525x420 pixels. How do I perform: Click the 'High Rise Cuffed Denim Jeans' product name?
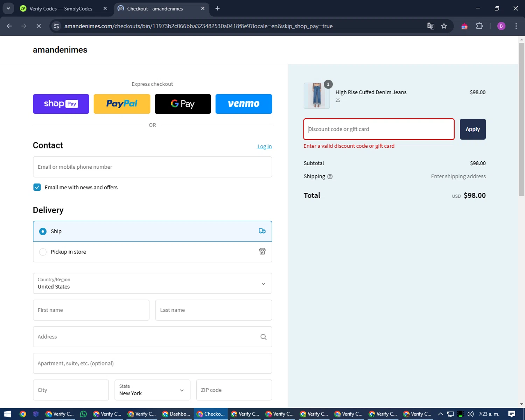(371, 92)
